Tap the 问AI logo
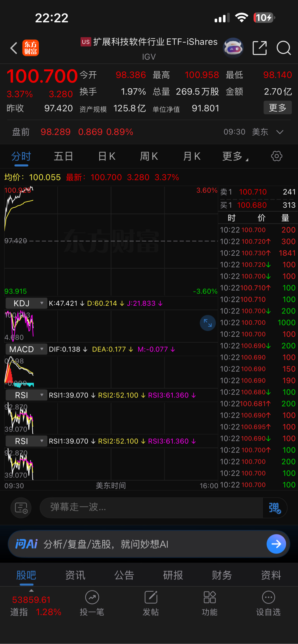The width and height of the screenshot is (298, 644). (26, 544)
